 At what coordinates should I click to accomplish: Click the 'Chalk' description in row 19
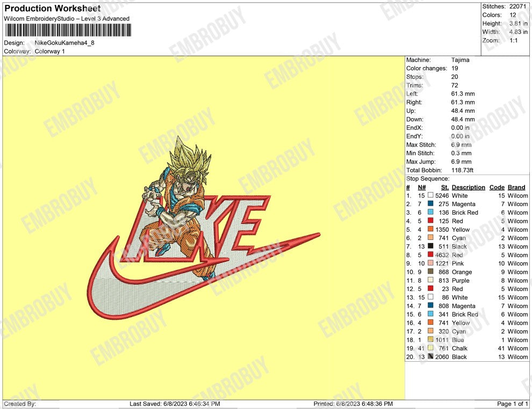[x=459, y=348]
